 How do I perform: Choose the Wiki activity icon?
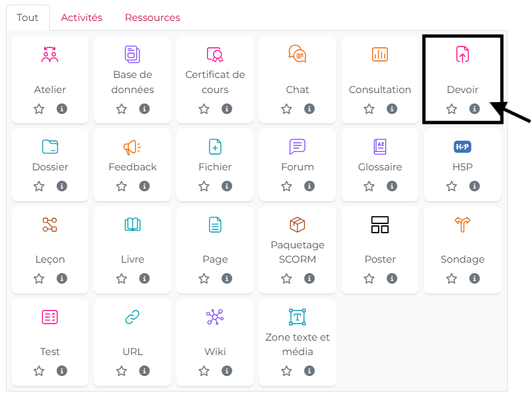tap(215, 318)
